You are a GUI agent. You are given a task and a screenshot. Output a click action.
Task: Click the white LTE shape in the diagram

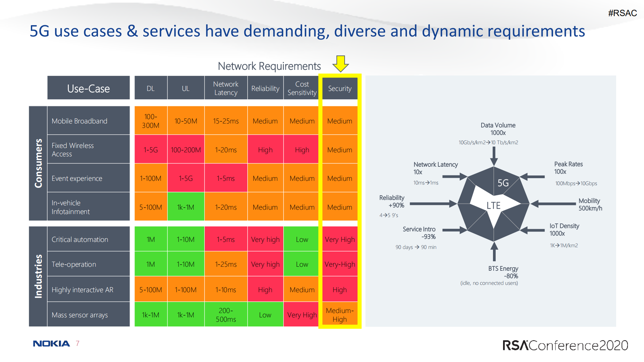coord(493,205)
